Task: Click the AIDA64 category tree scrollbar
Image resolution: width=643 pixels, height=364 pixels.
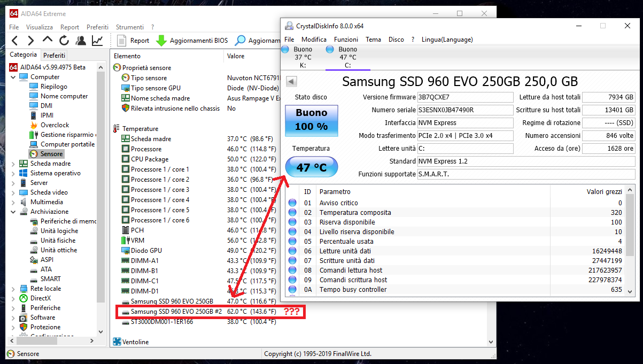Action: (x=101, y=200)
